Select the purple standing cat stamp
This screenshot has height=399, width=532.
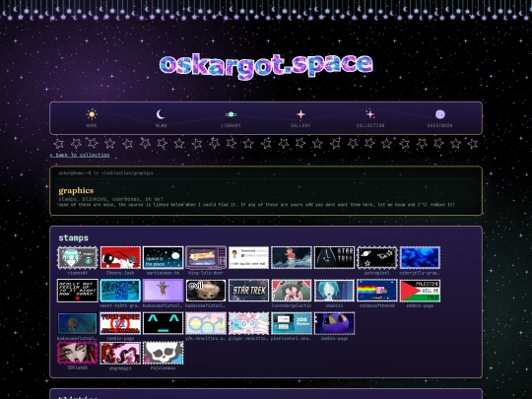pos(164,291)
